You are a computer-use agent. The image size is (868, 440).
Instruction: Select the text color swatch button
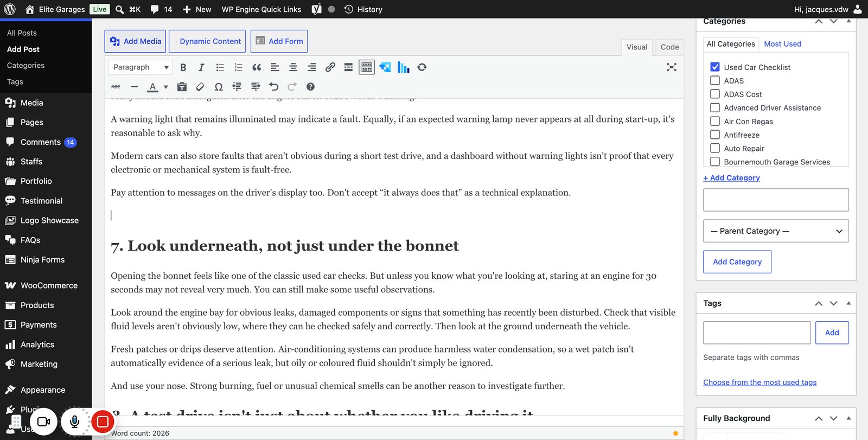pos(153,87)
